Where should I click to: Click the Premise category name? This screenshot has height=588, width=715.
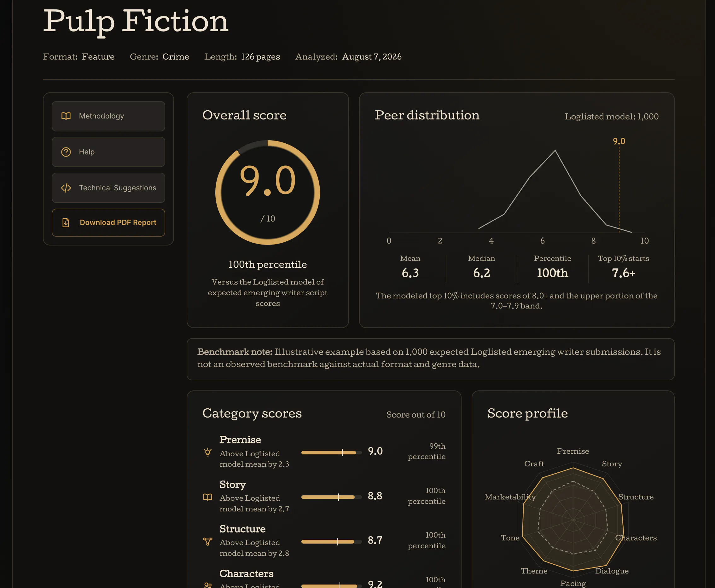240,440
